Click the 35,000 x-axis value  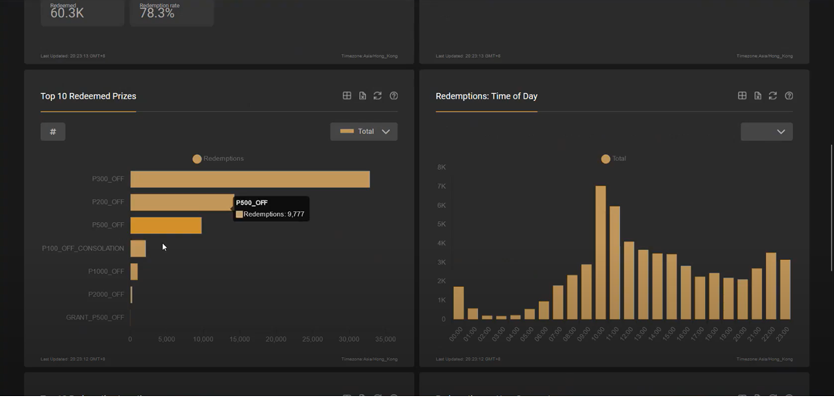tap(385, 339)
